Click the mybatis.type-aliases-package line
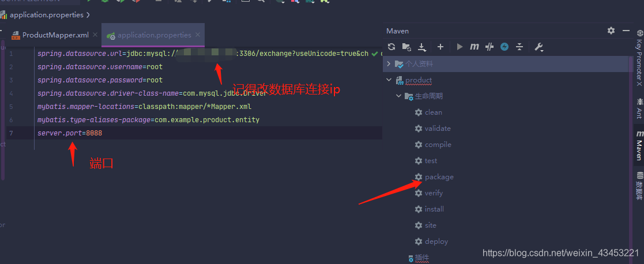The height and width of the screenshot is (264, 644). click(x=148, y=120)
